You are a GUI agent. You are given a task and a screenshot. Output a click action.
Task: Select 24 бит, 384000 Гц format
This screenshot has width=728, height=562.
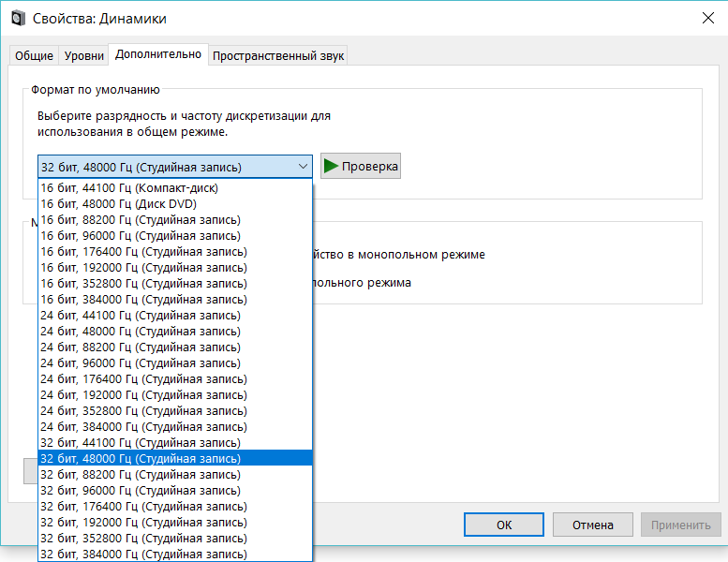(175, 427)
